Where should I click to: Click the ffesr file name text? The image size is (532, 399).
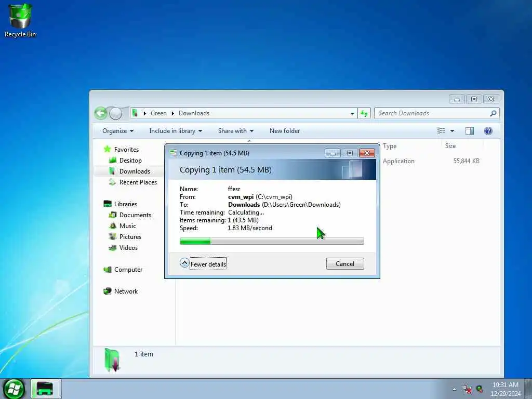(x=234, y=189)
